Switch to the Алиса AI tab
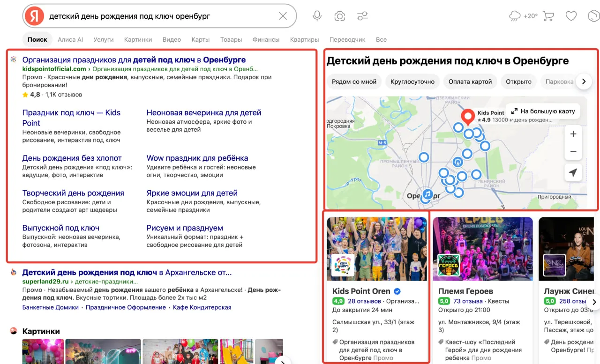This screenshot has height=364, width=600. [70, 39]
